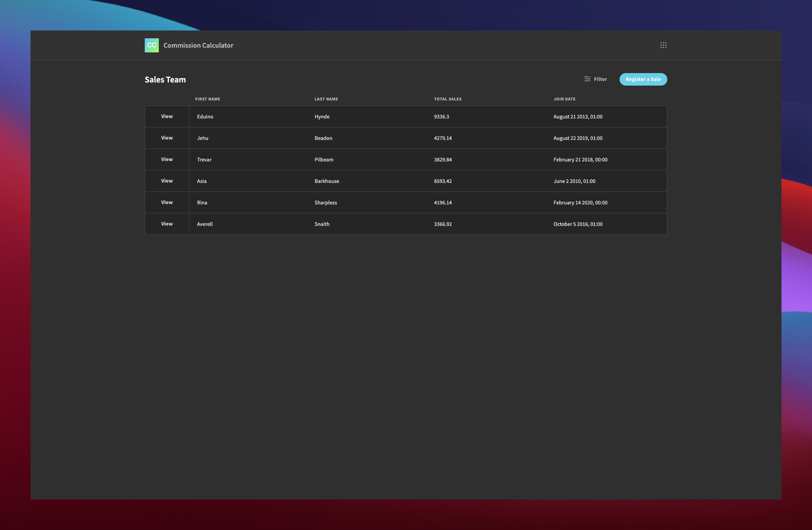Click the Filter text label
Screen dimensions: 812x530
[x=600, y=79]
